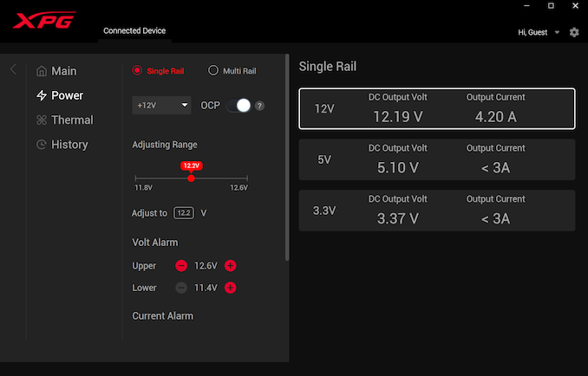
Task: Click the XPG logo
Action: [x=43, y=21]
